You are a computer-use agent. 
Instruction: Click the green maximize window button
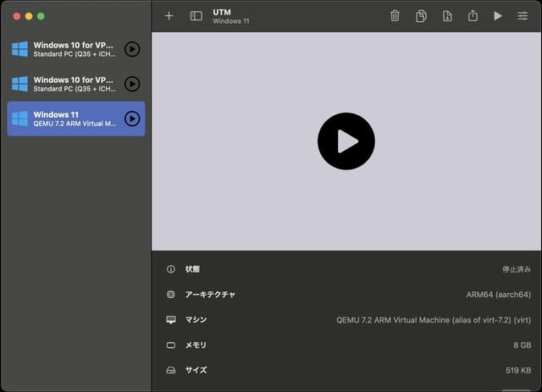tap(41, 16)
